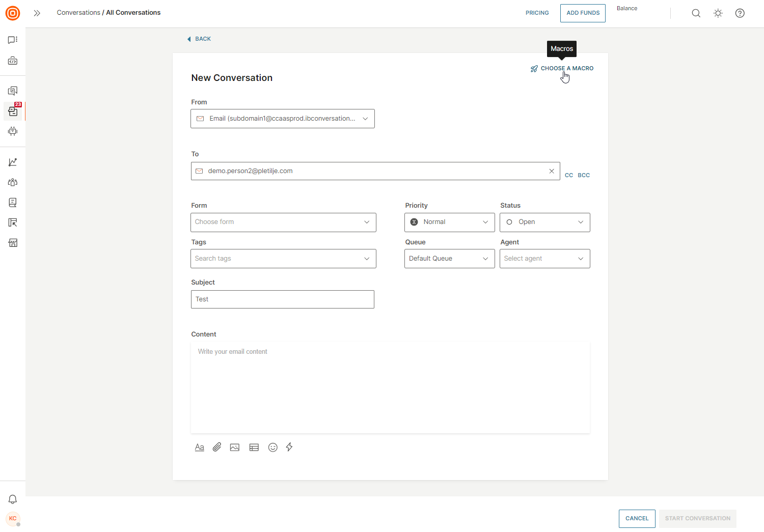The height and width of the screenshot is (532, 764).
Task: Click the lightning bolt quick replies icon
Action: tap(289, 447)
